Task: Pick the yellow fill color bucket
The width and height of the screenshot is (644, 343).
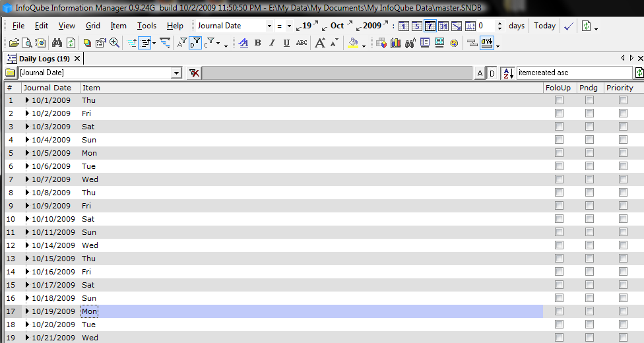Action: point(353,43)
